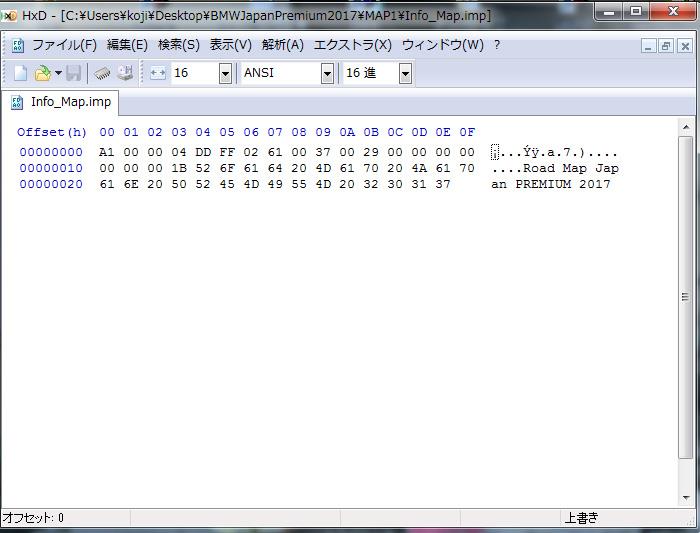Click the 上書き overwrite mode status indicator
This screenshot has height=533, width=700.
[x=581, y=518]
